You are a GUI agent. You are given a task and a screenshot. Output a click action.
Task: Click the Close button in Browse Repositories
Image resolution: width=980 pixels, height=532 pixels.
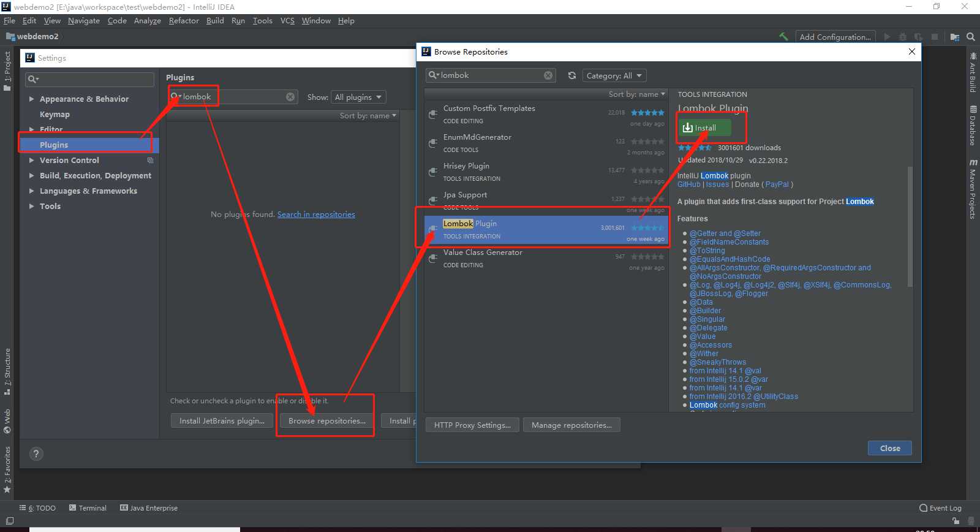(890, 448)
